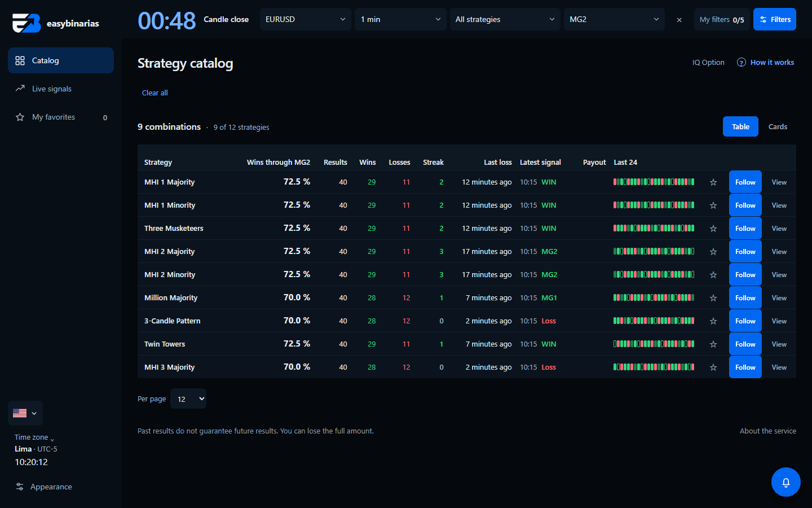812x508 pixels.
Task: Go to Live signals
Action: [x=61, y=89]
